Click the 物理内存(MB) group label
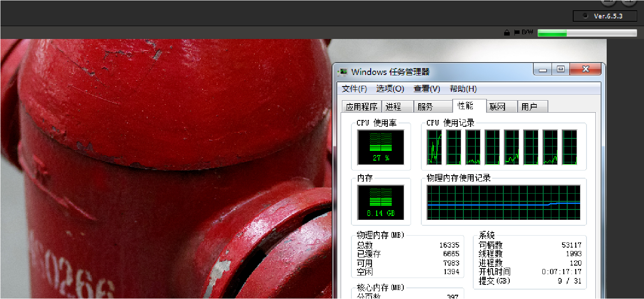The width and height of the screenshot is (644, 299). [381, 235]
